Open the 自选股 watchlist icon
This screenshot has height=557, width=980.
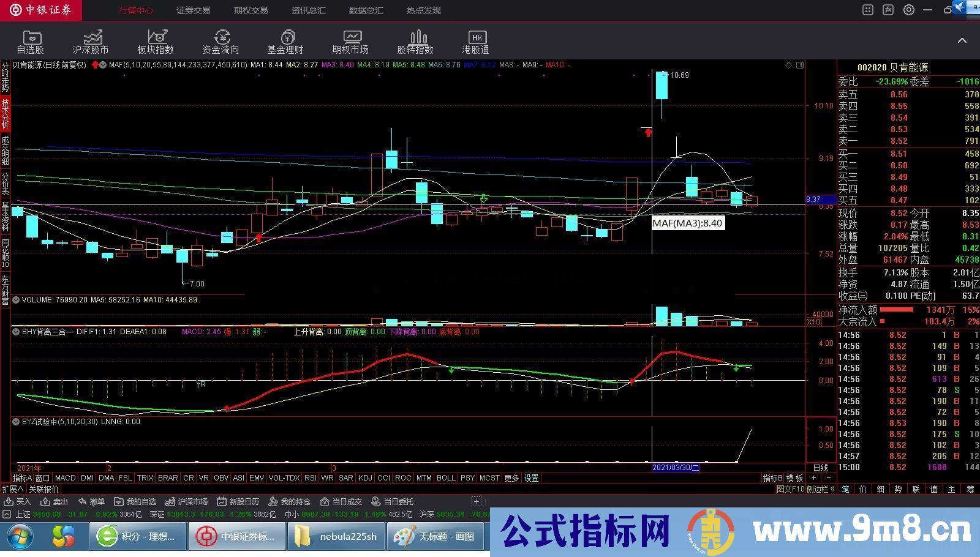31,41
